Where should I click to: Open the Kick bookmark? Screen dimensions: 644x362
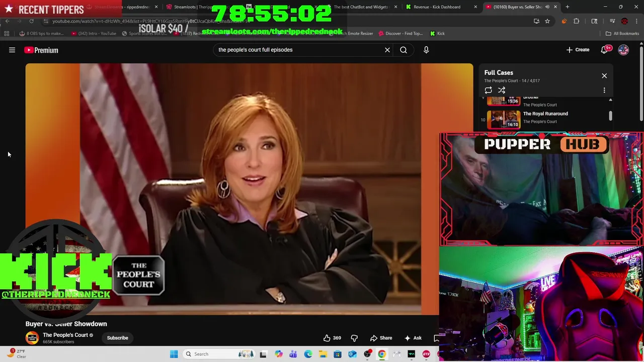pyautogui.click(x=438, y=34)
